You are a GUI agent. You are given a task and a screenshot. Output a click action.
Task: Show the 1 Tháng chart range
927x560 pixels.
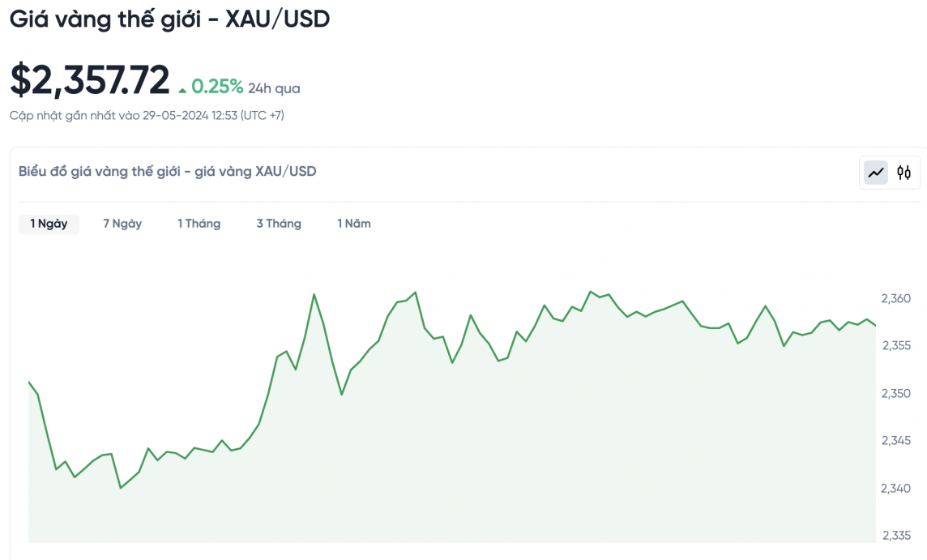click(199, 224)
